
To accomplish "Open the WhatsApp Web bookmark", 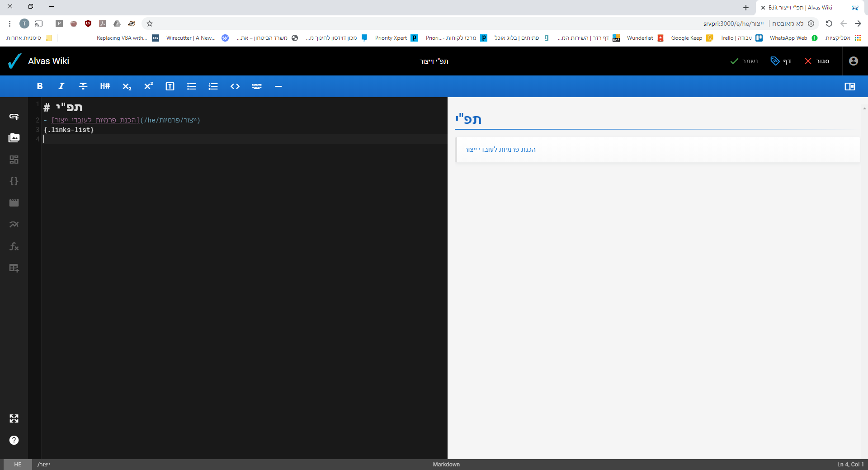I will [x=793, y=38].
